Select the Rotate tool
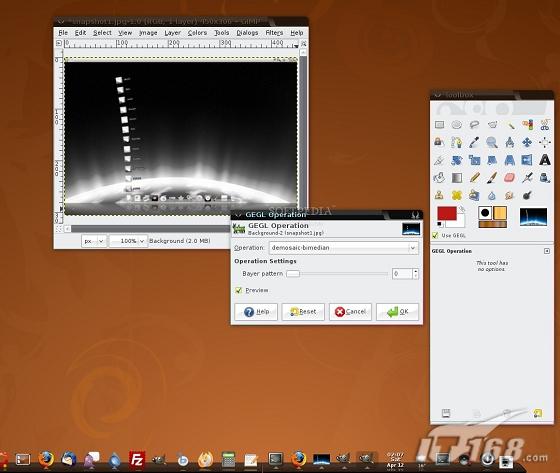Image resolution: width=560 pixels, height=473 pixels. pos(457,160)
